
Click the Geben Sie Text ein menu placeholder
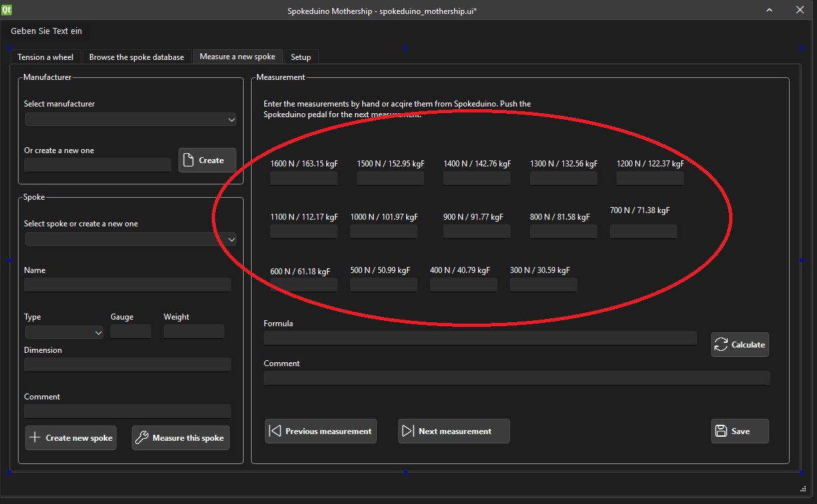[47, 31]
